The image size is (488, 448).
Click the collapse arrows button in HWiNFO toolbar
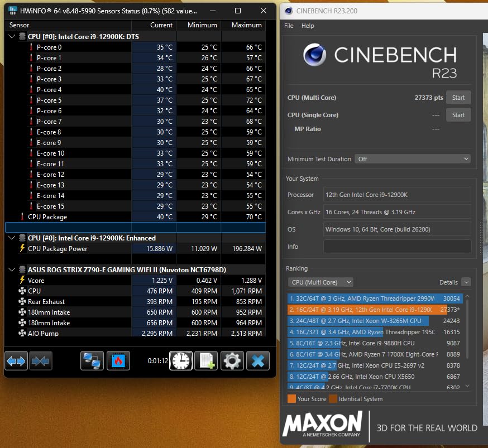coord(40,360)
